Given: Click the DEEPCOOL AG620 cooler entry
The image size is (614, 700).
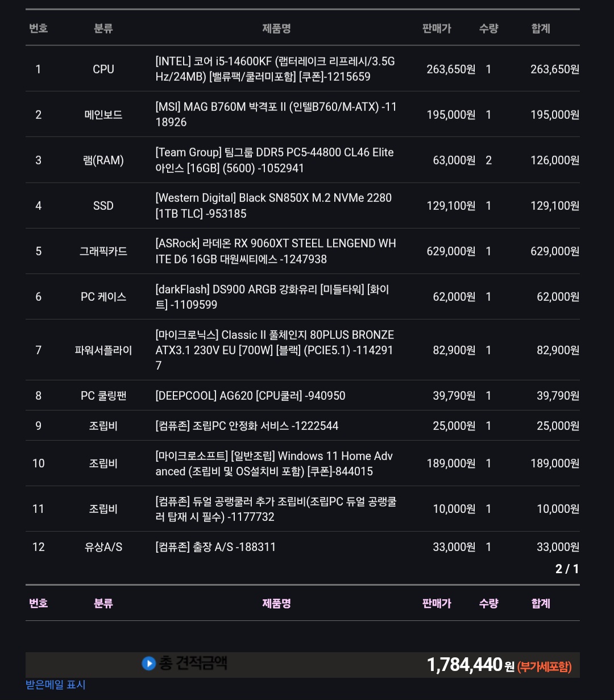Looking at the screenshot, I should [250, 396].
